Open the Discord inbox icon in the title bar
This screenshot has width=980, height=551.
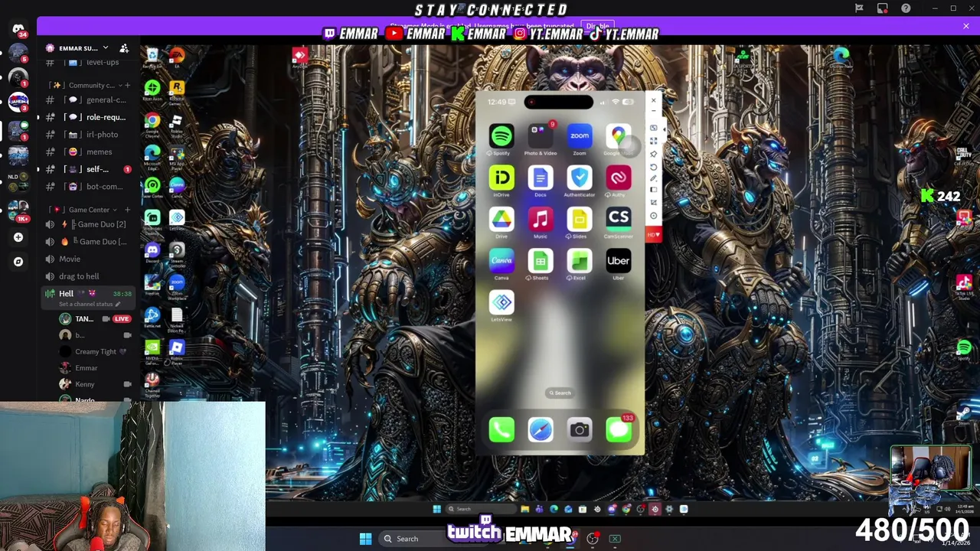pos(883,8)
